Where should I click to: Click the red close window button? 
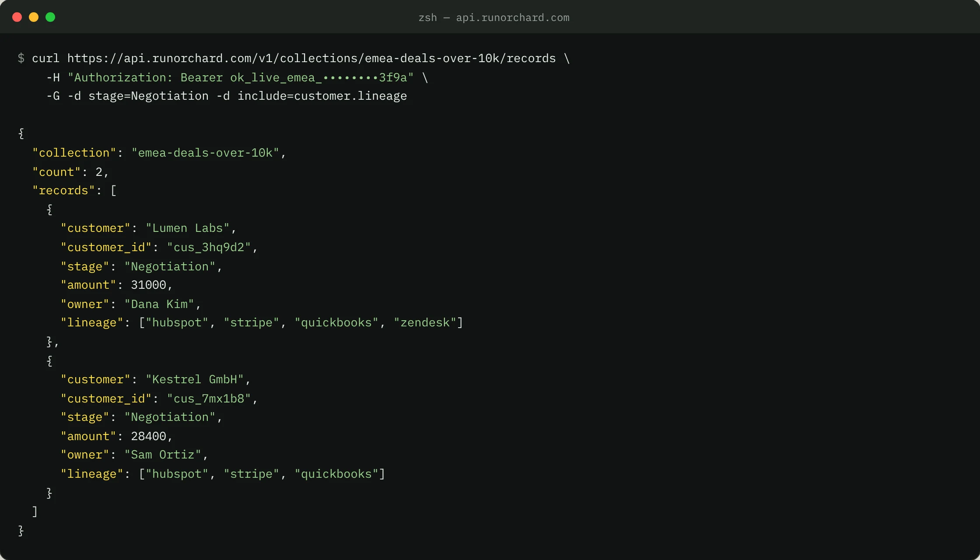pyautogui.click(x=17, y=17)
